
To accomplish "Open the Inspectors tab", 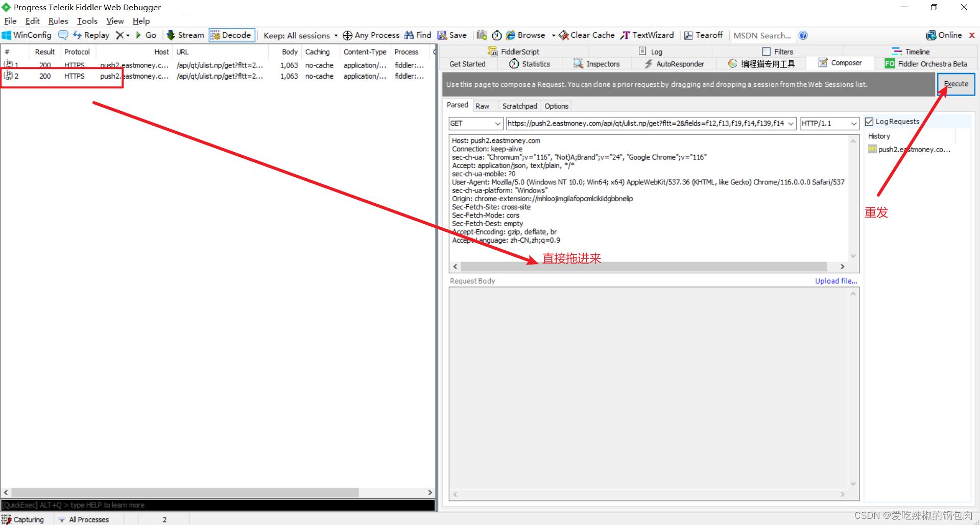I will (x=596, y=64).
